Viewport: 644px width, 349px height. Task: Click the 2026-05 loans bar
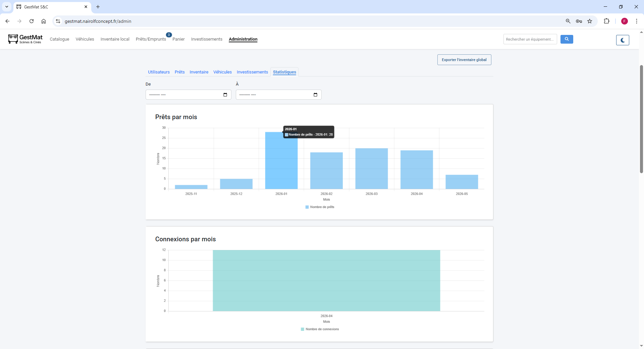(462, 182)
